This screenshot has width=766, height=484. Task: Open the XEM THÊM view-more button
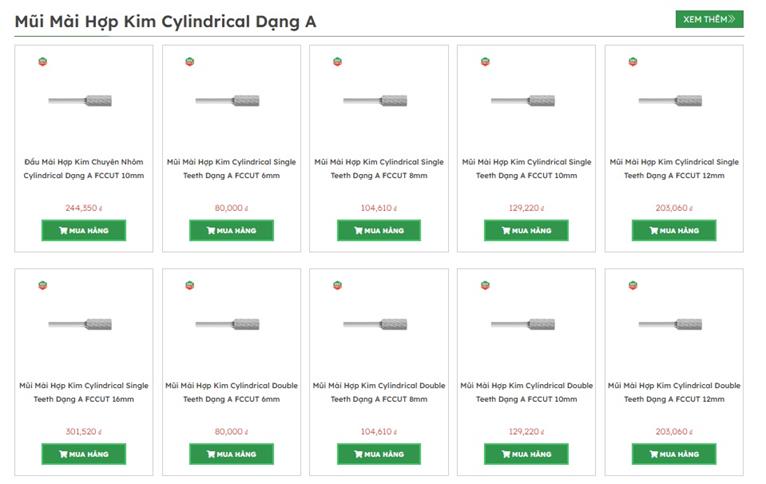coord(709,19)
